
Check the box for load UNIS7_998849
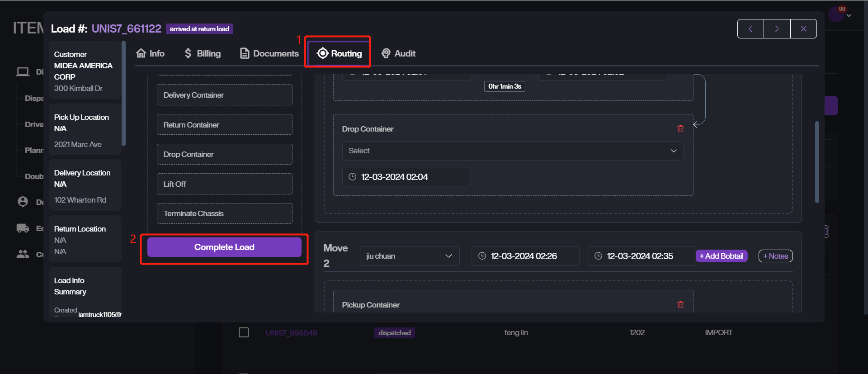[x=244, y=333]
